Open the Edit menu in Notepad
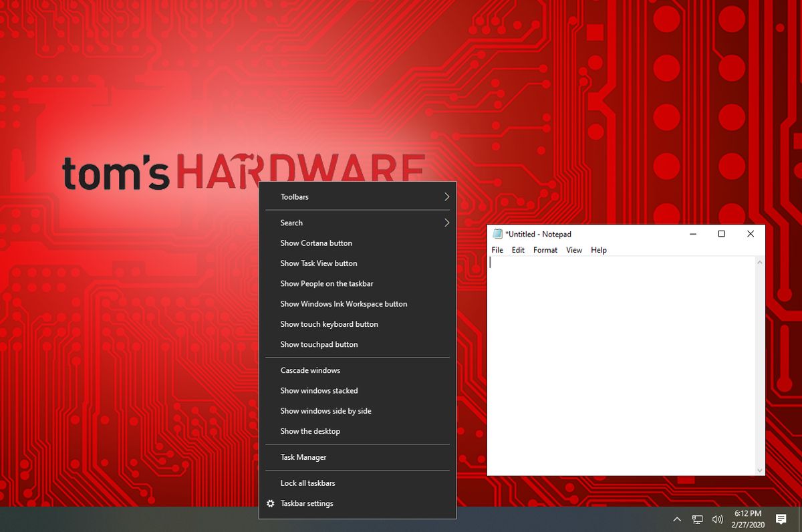This screenshot has height=532, width=802. 518,250
